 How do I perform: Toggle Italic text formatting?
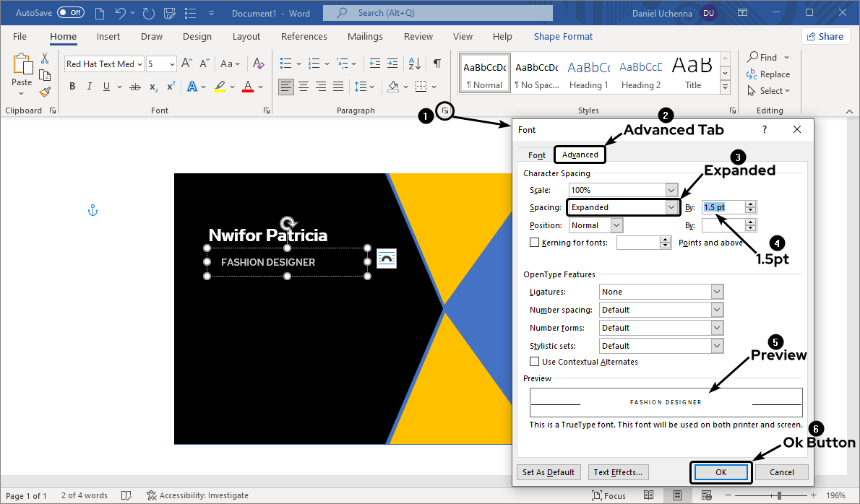(x=90, y=87)
